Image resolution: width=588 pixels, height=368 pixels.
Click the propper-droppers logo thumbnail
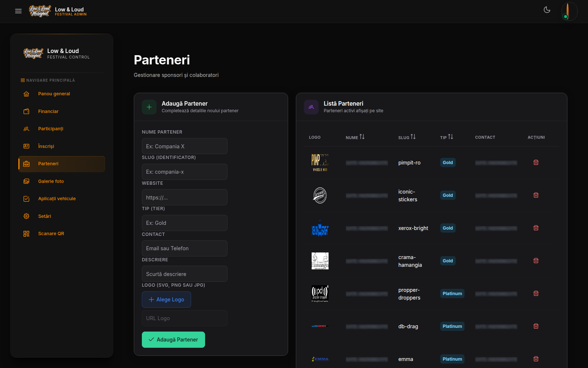tap(320, 294)
